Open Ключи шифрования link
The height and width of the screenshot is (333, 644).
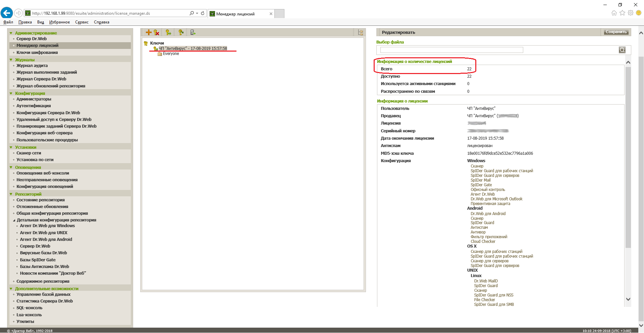point(37,53)
